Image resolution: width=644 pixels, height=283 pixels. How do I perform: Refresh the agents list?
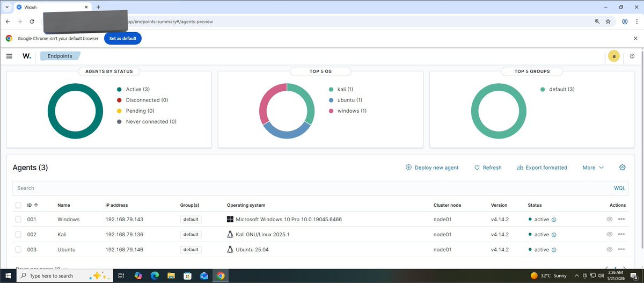tap(488, 168)
